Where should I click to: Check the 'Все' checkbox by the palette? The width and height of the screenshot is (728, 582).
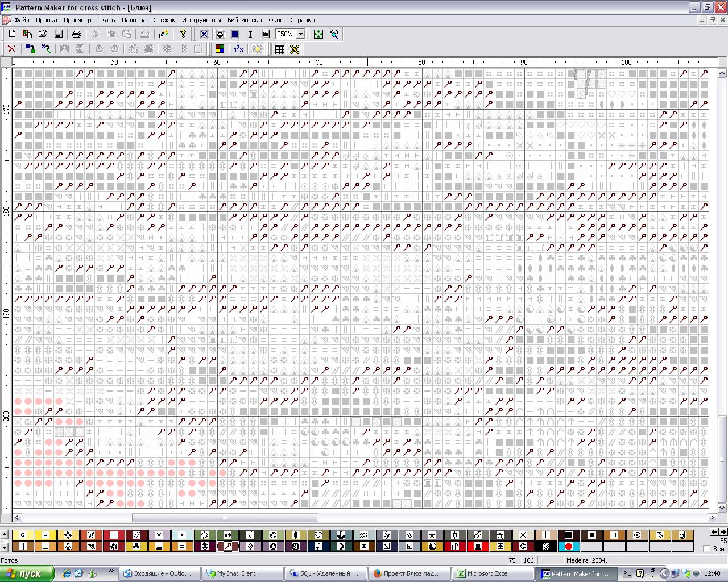coord(707,548)
